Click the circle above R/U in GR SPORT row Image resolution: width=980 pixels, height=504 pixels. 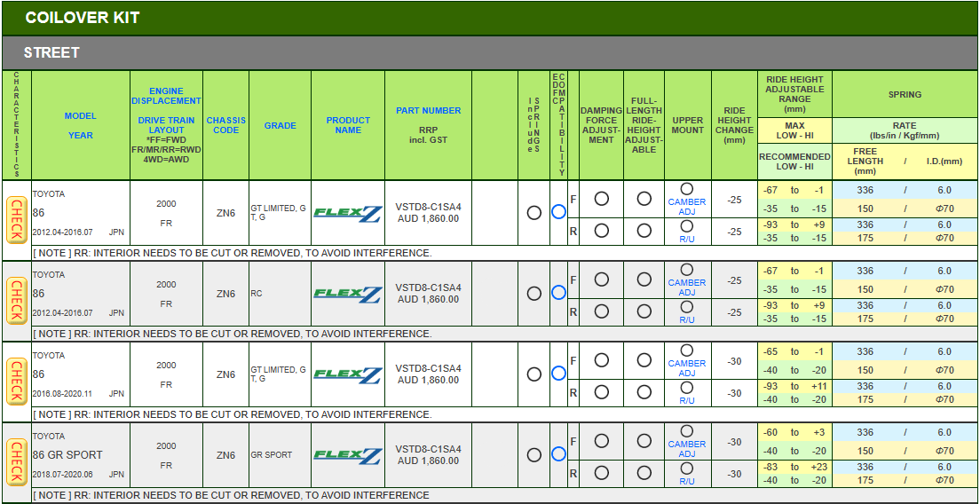coord(687,469)
